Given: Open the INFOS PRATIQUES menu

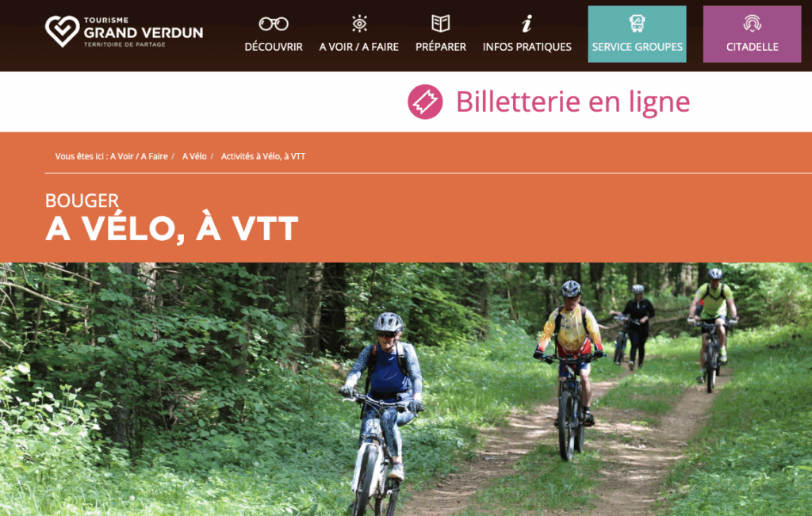Looking at the screenshot, I should (527, 47).
